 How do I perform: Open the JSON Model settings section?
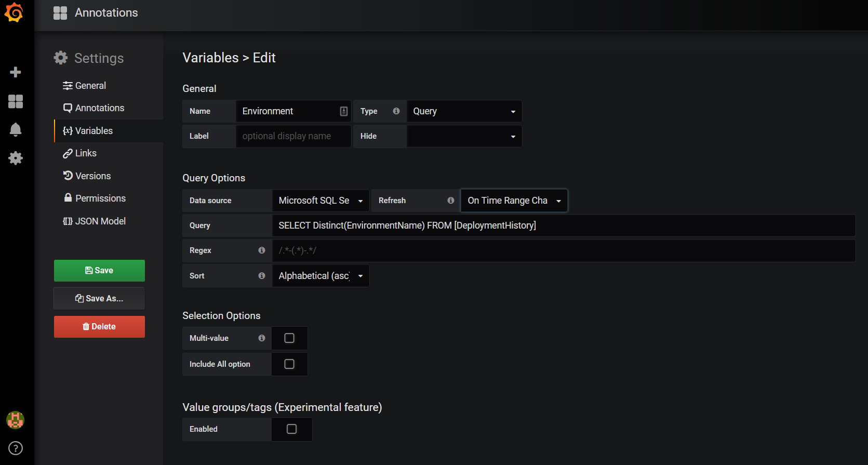click(100, 221)
